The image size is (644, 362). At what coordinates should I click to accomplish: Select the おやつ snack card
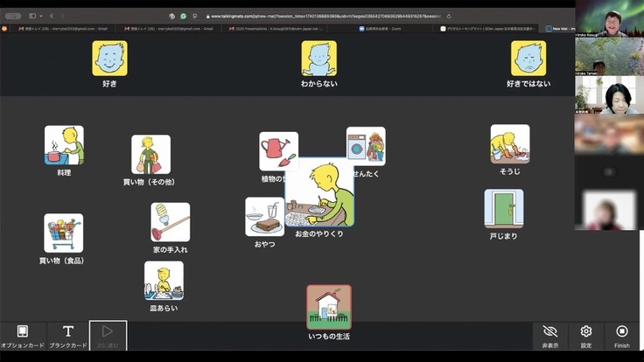click(263, 216)
